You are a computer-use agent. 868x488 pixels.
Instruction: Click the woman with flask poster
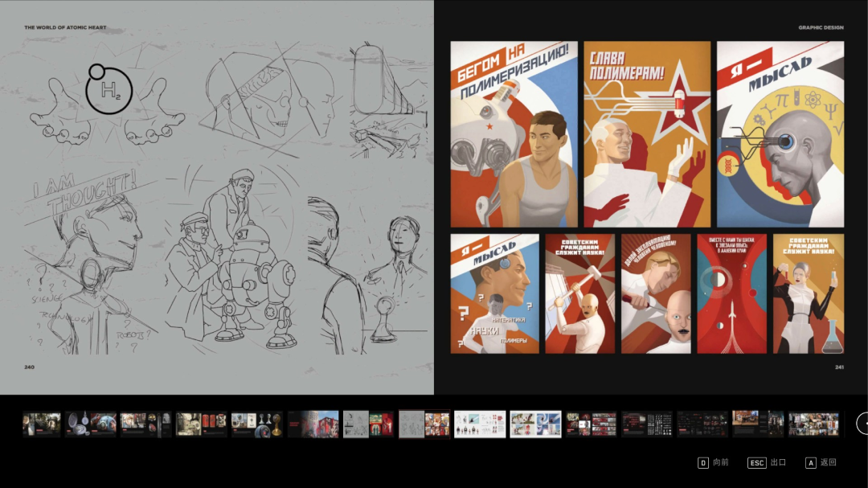[809, 293]
